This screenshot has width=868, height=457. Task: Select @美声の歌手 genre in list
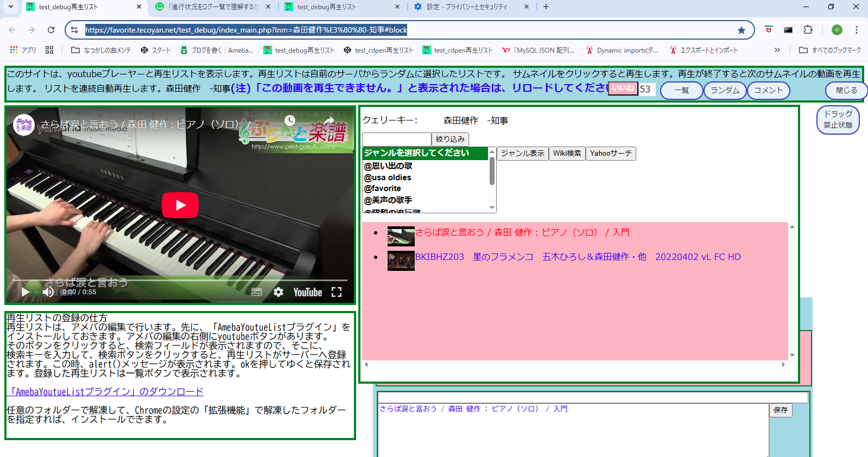tap(426, 200)
